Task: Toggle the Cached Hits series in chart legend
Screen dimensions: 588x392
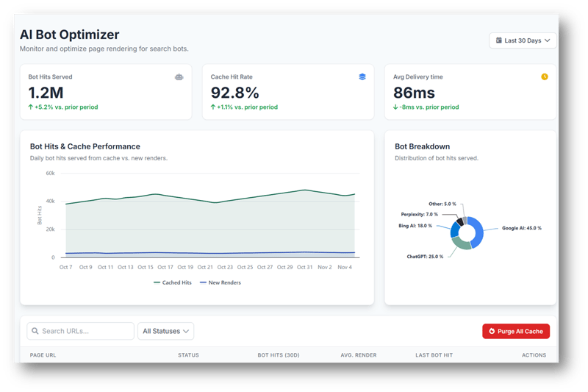Action: coord(174,282)
